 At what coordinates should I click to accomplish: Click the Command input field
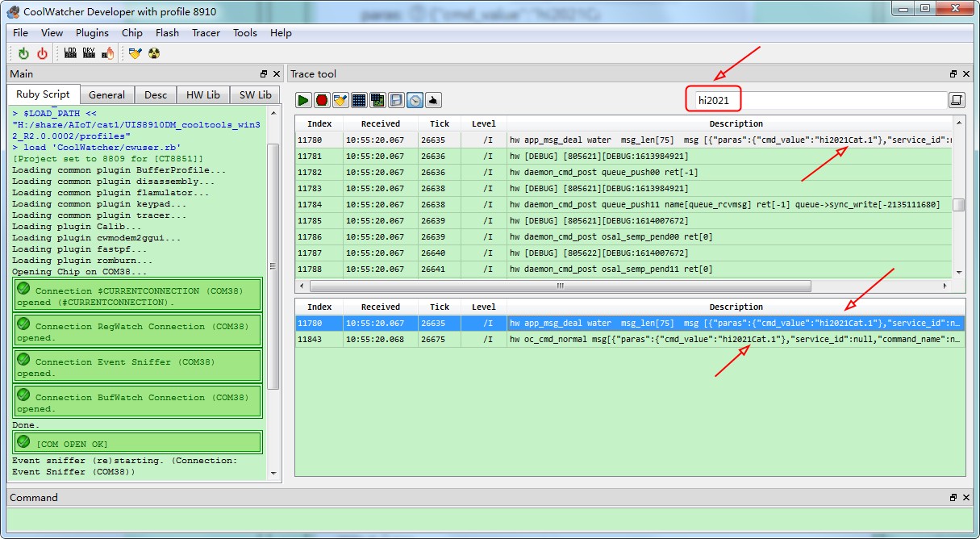tap(489, 520)
